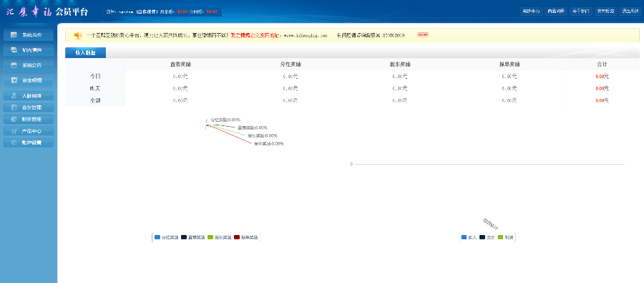This screenshot has height=283, width=644.
Task: Click the 关于我们 top bar button
Action: 580,11
